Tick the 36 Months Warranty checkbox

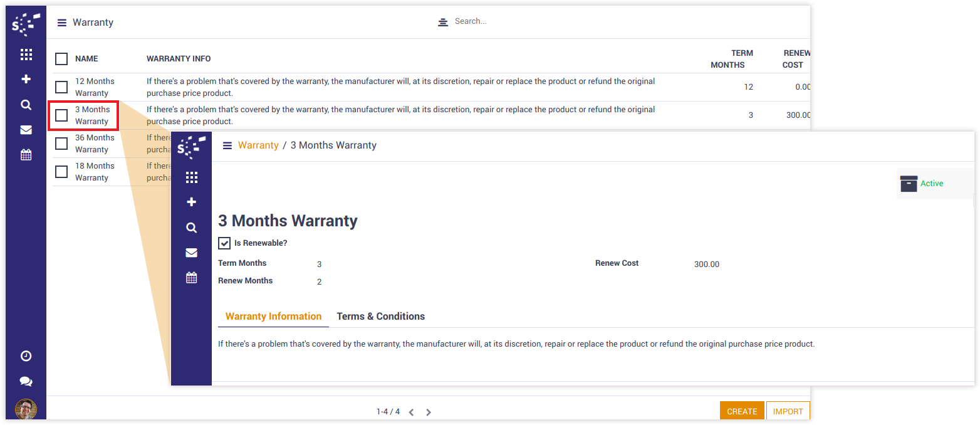(x=61, y=144)
